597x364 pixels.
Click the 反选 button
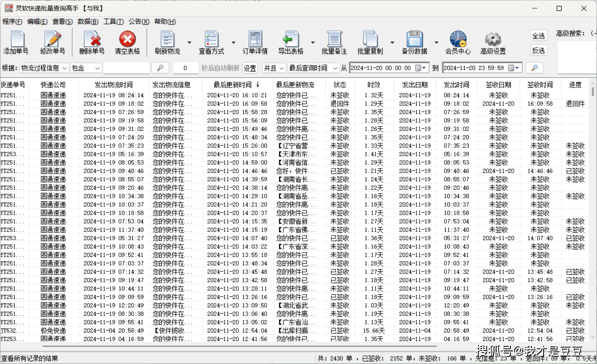[539, 50]
